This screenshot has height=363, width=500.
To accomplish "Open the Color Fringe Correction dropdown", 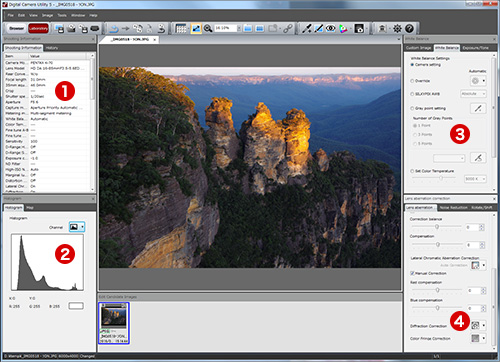I will (478, 338).
